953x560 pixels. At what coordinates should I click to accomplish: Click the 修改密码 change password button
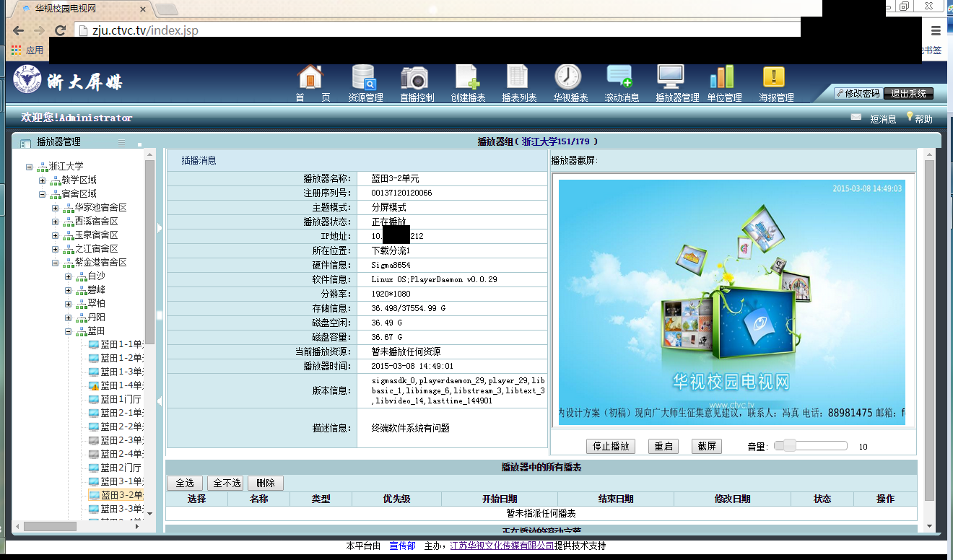(x=857, y=94)
